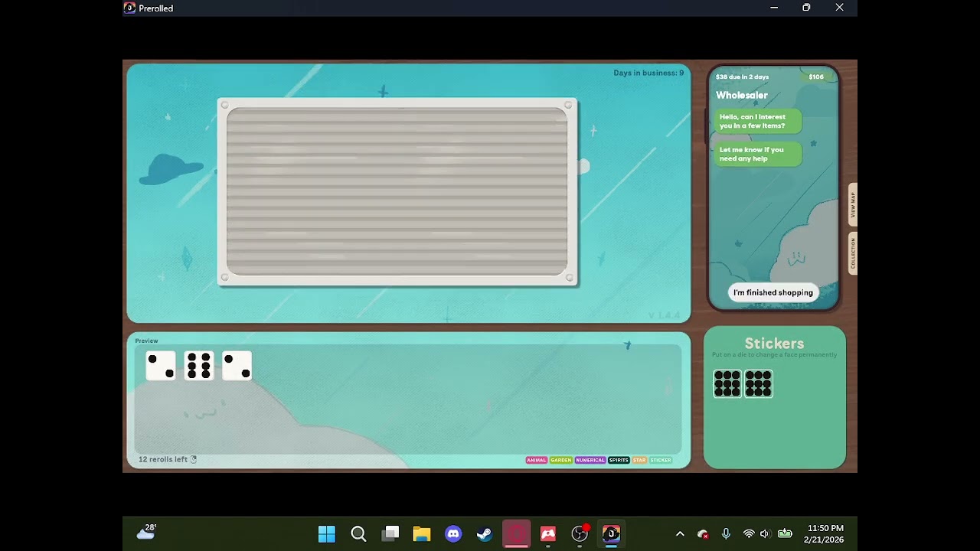Click the speaker volume tray icon

click(764, 533)
